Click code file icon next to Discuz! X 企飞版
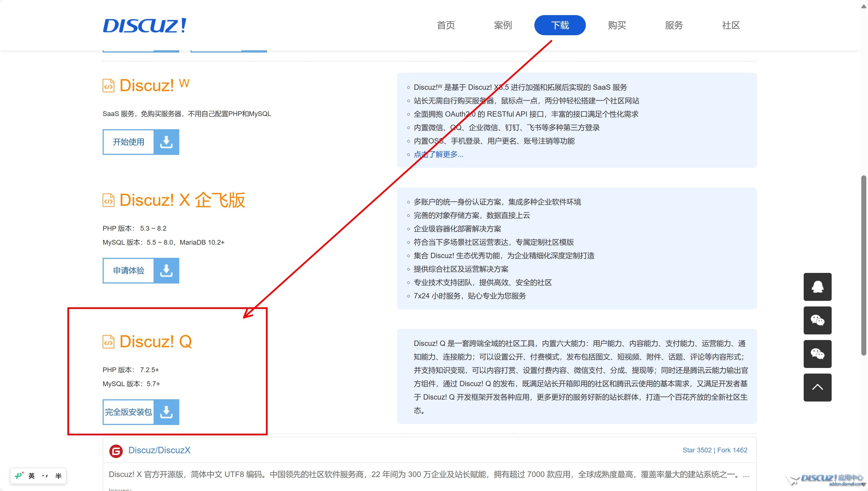The image size is (868, 491). (x=108, y=200)
